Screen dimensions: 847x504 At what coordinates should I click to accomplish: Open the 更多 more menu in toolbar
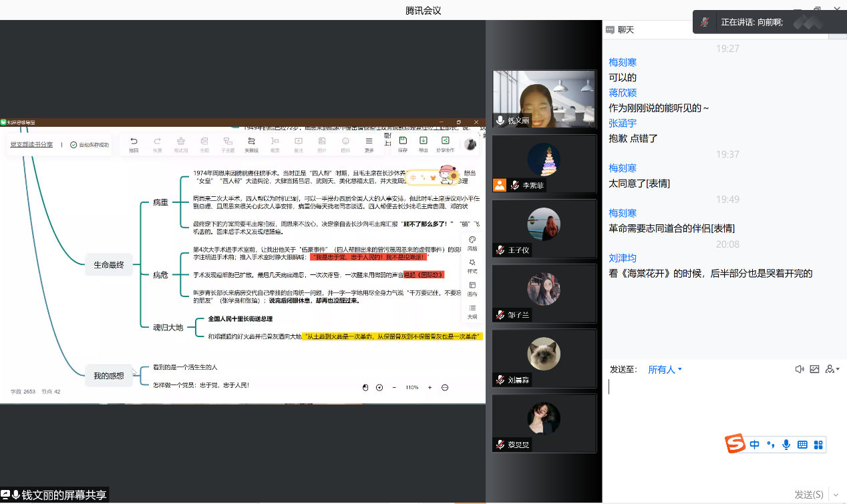tap(369, 142)
